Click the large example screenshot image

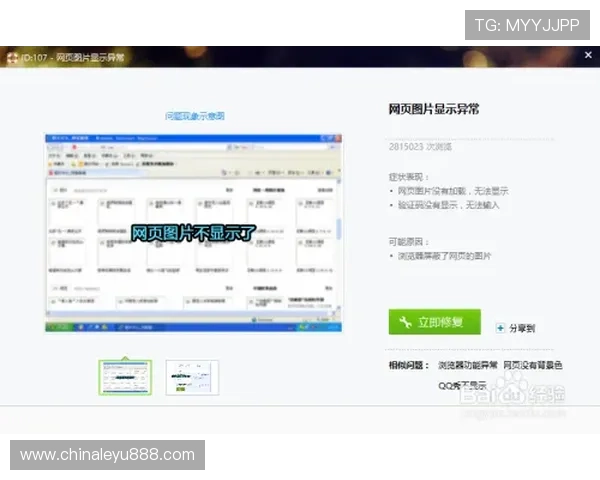pyautogui.click(x=193, y=233)
